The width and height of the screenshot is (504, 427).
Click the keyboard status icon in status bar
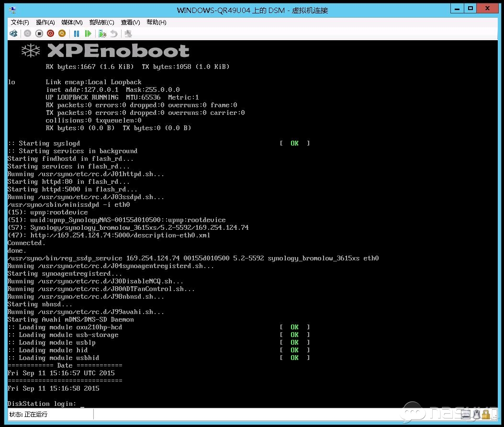[x=466, y=415]
